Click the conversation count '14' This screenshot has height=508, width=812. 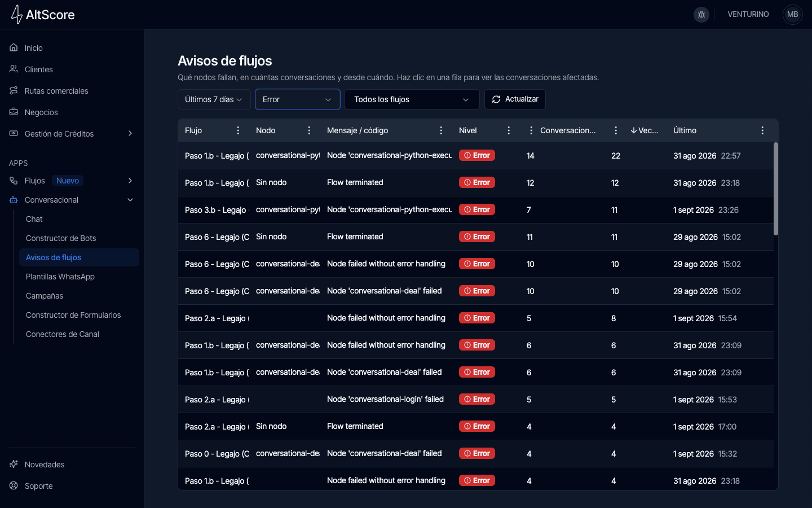coord(531,156)
